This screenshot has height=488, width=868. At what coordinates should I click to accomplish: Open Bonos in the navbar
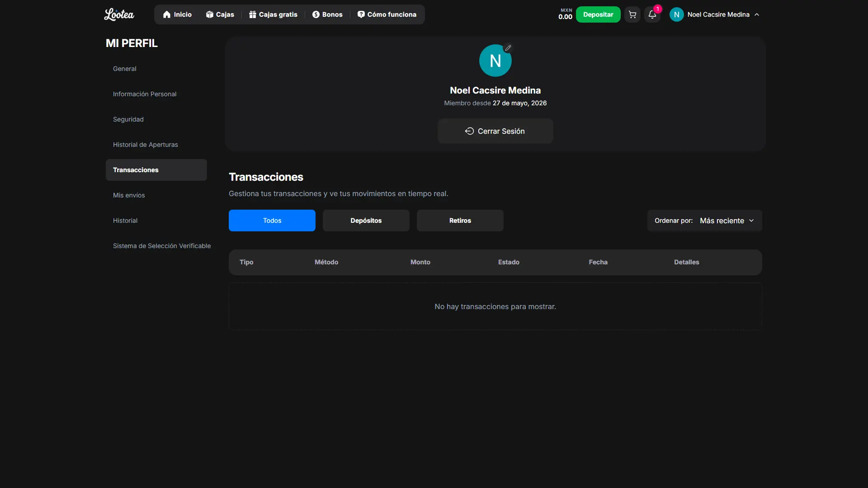[327, 14]
